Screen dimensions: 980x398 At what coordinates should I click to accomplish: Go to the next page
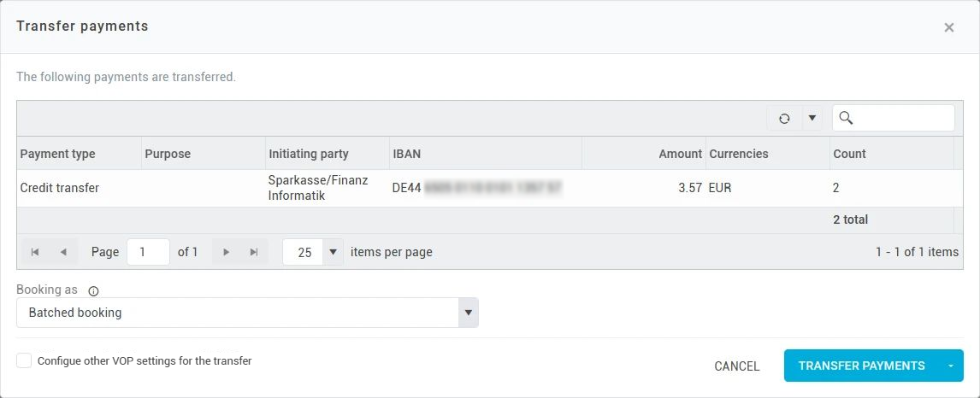(226, 252)
